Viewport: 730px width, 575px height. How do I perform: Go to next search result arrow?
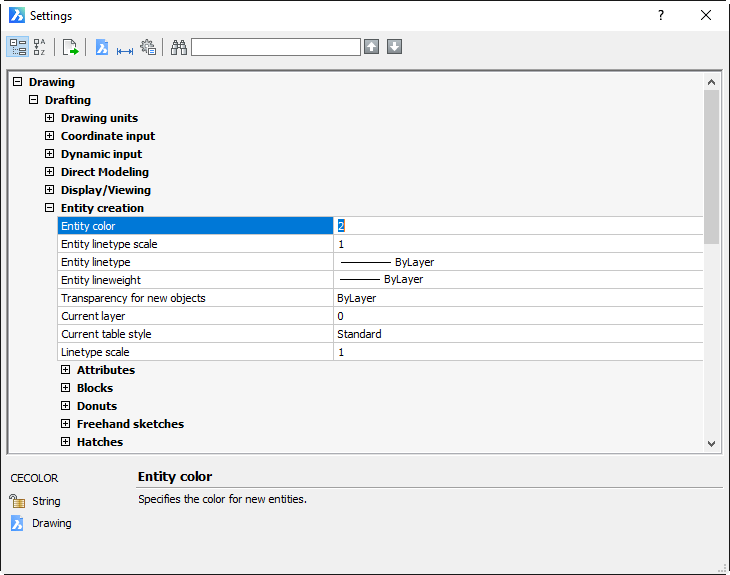point(394,47)
